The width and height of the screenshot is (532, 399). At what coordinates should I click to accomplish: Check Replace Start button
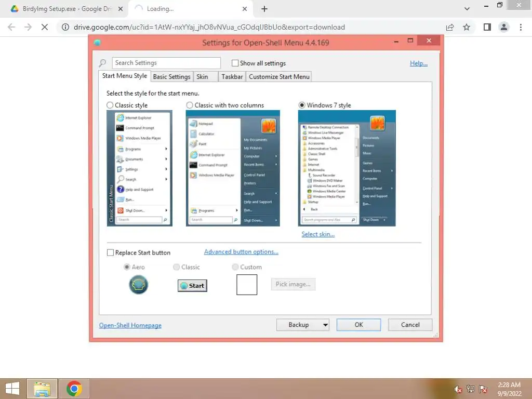point(110,253)
